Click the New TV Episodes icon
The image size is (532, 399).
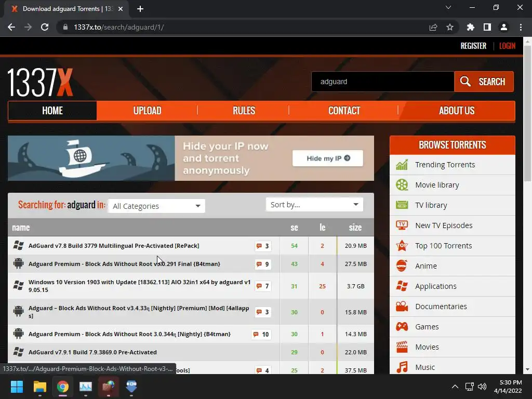(402, 225)
